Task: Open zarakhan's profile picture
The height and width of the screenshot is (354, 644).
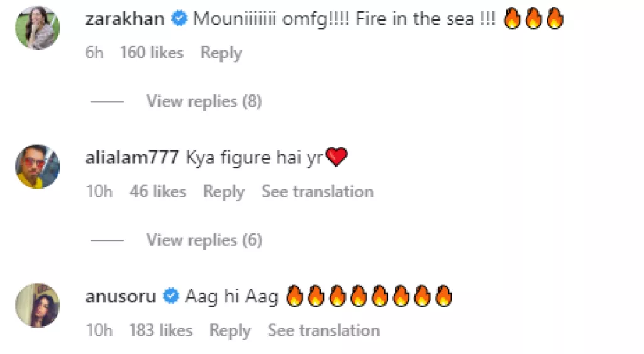Action: pyautogui.click(x=37, y=27)
